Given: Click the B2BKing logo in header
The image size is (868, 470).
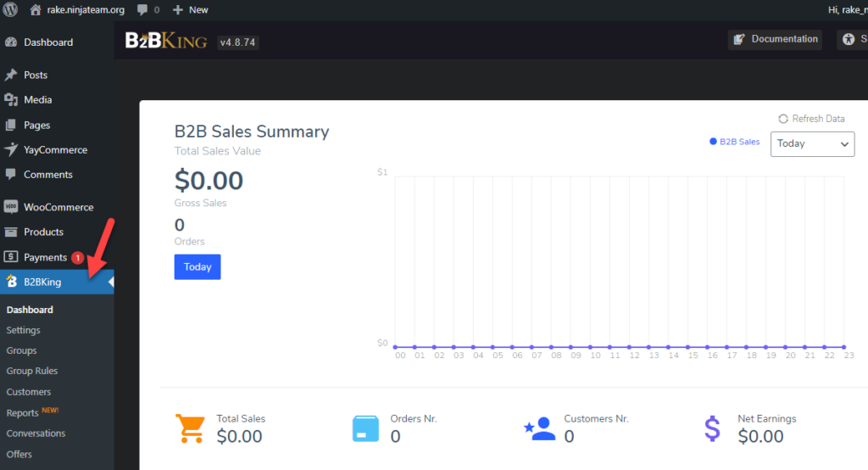Looking at the screenshot, I should click(166, 41).
